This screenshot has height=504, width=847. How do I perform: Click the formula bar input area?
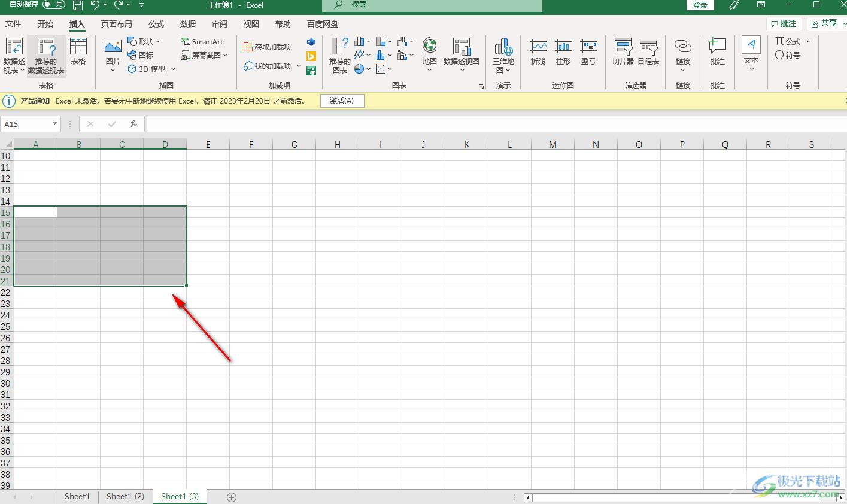496,124
